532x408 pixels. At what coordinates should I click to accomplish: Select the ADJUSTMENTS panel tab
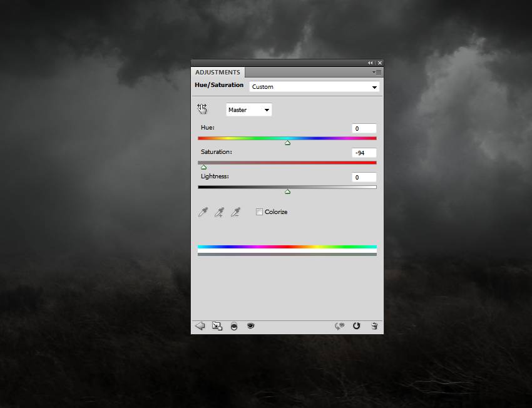pos(217,73)
